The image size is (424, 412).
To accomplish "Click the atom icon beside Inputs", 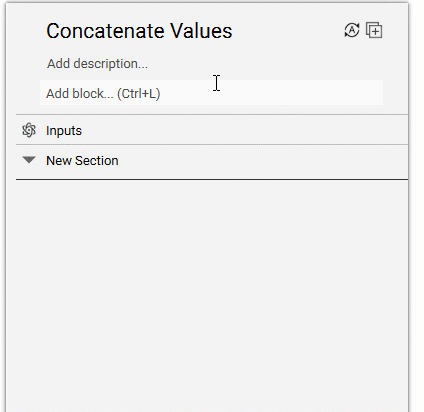I will click(x=29, y=130).
